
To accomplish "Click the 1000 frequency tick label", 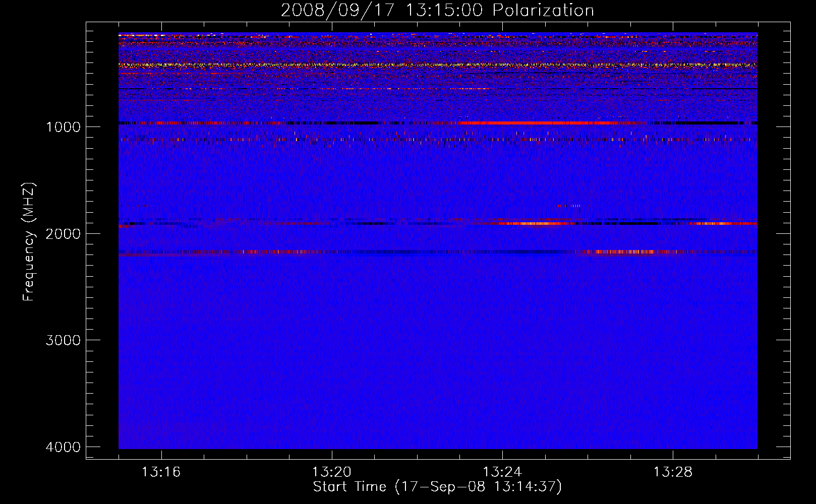I will tap(63, 127).
